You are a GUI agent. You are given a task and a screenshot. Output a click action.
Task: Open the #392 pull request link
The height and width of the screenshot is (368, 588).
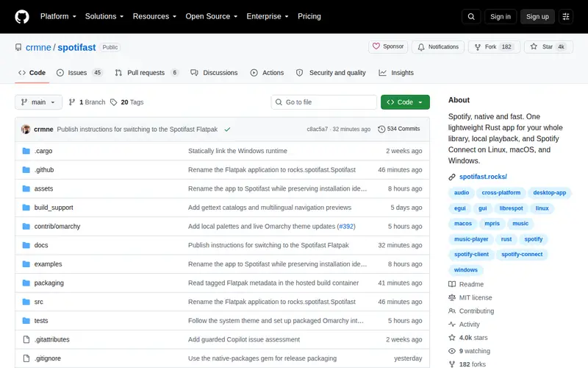click(346, 227)
